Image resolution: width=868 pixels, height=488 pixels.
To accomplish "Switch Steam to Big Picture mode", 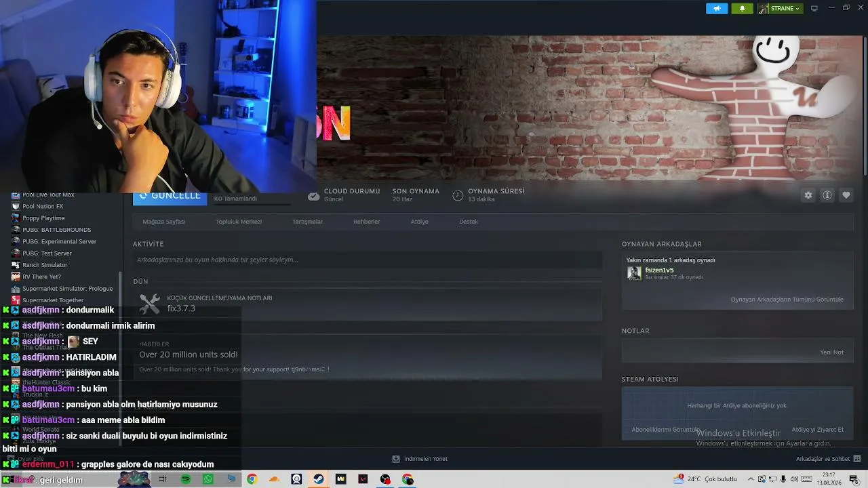I will click(x=814, y=8).
